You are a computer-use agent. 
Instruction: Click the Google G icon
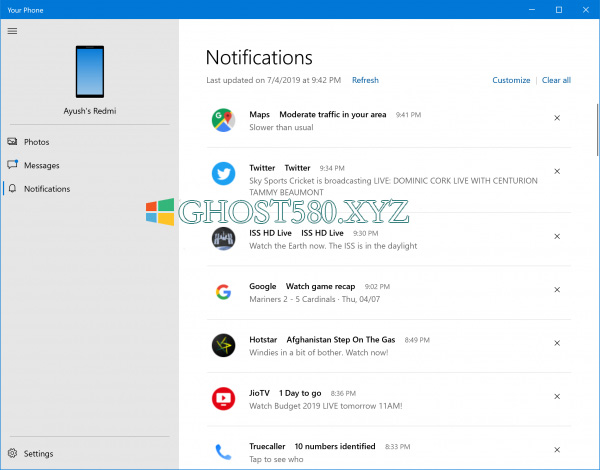point(223,292)
